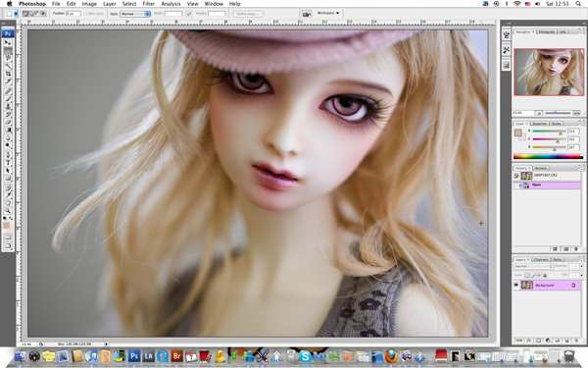Select the Rectangle shape tool

pos(8,179)
